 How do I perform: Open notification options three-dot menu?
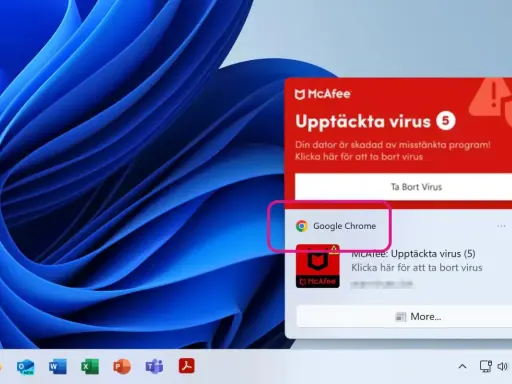(501, 226)
